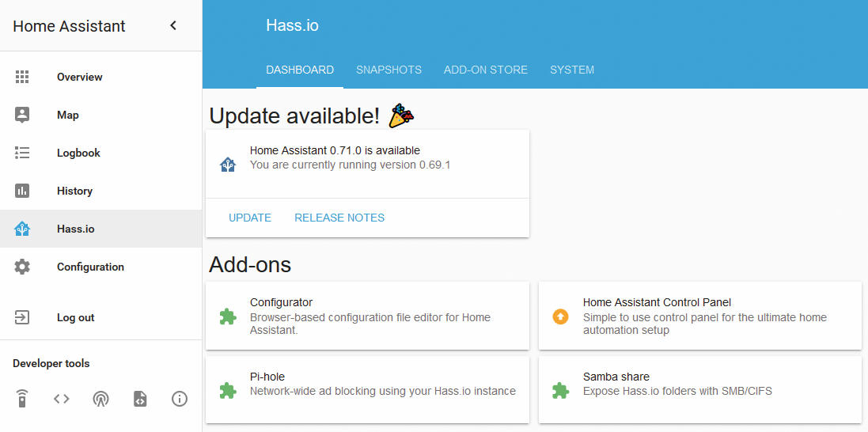Open the Overview menu item
The width and height of the screenshot is (868, 432).
[x=100, y=77]
